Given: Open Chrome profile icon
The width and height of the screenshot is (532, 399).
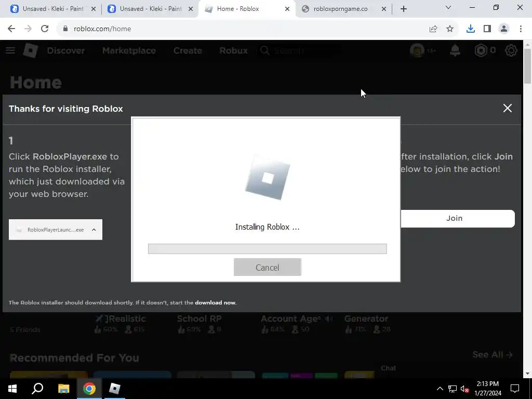Looking at the screenshot, I should point(504,29).
